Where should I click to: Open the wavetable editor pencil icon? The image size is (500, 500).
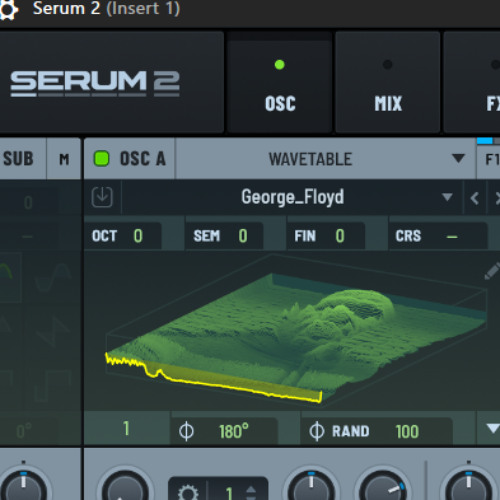[x=492, y=271]
